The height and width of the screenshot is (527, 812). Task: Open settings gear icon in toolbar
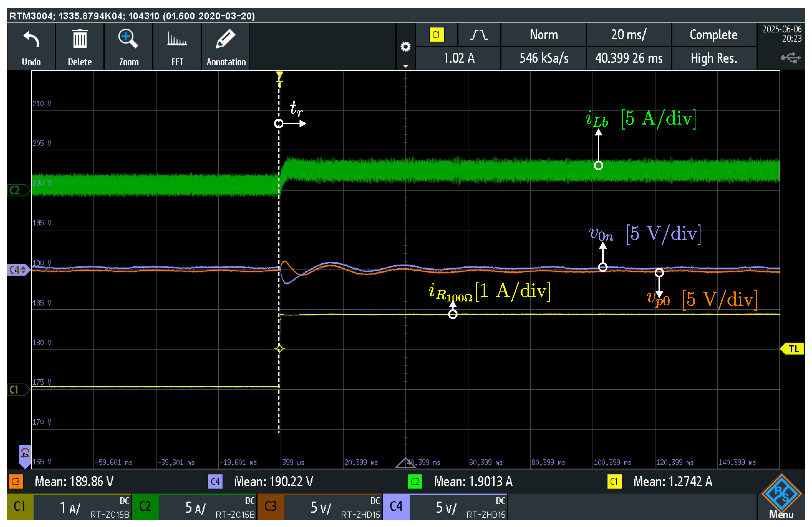pos(405,47)
